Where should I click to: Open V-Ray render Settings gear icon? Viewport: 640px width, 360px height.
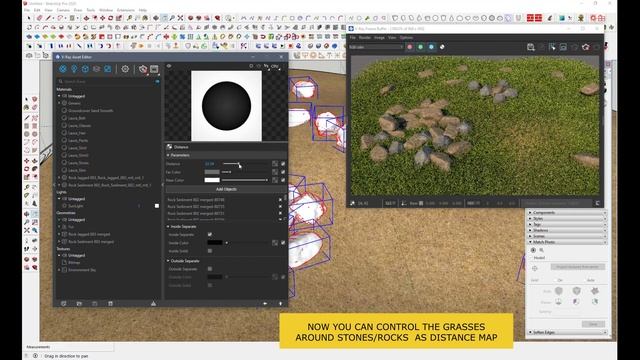click(x=125, y=69)
